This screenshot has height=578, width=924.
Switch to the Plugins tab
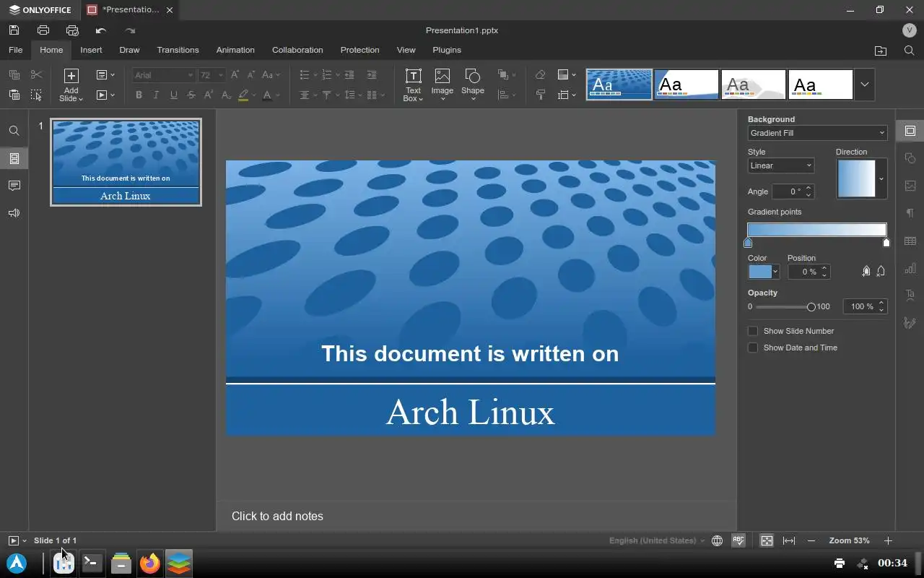coord(447,50)
